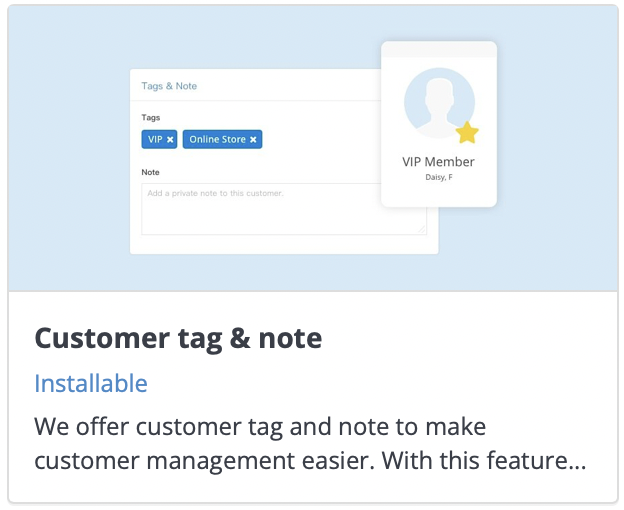Remove the VIP tag with its x icon
This screenshot has width=624, height=510.
pyautogui.click(x=170, y=140)
